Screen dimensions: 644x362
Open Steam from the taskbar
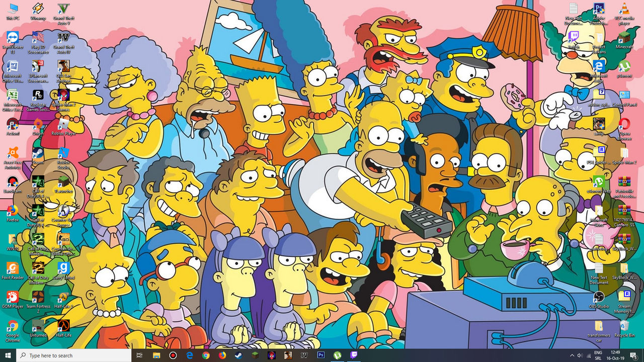238,355
